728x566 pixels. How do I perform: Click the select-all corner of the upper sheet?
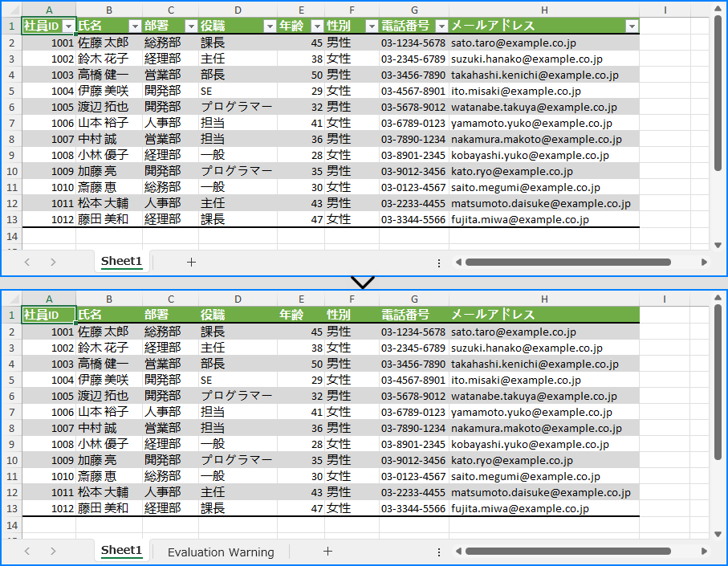(10, 10)
